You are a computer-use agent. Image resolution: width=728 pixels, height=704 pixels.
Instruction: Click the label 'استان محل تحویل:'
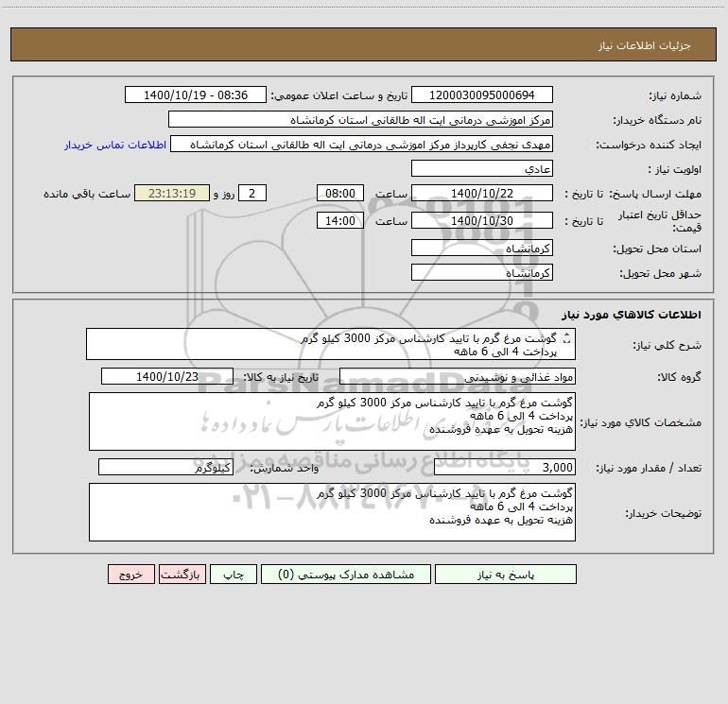click(x=657, y=249)
